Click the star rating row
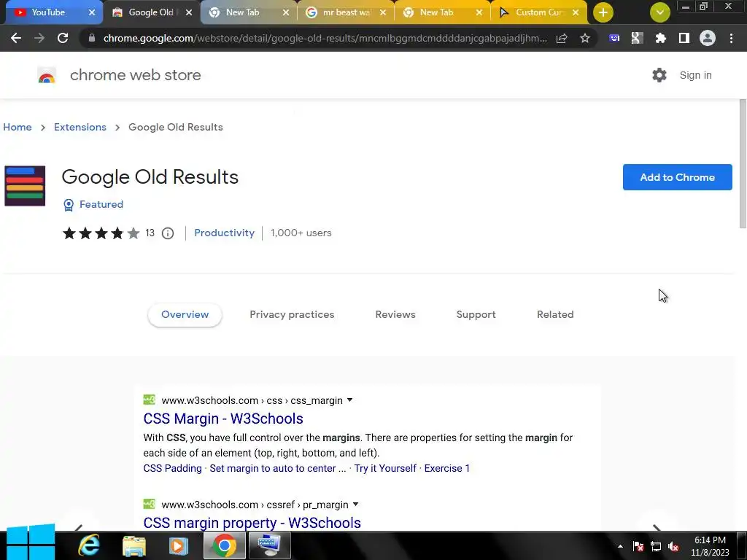The width and height of the screenshot is (747, 560). (101, 233)
